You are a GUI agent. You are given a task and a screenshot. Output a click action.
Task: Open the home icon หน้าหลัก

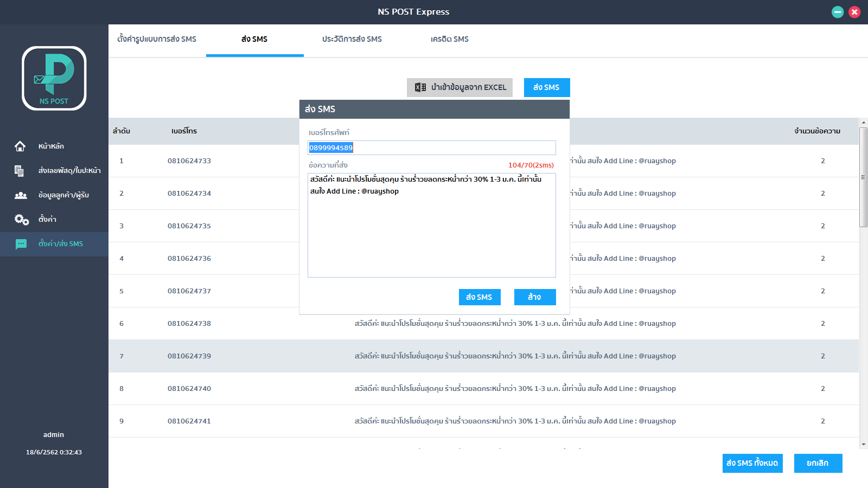(x=20, y=146)
